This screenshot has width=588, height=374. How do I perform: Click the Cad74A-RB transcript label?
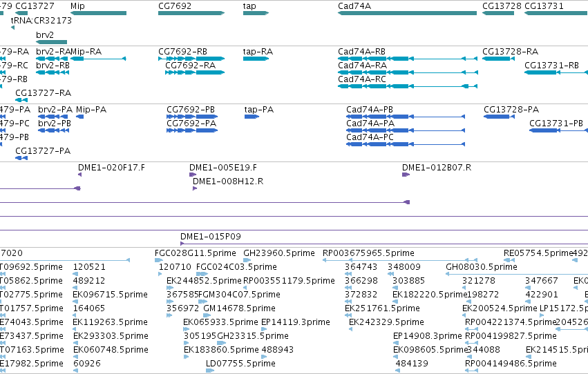tap(361, 52)
